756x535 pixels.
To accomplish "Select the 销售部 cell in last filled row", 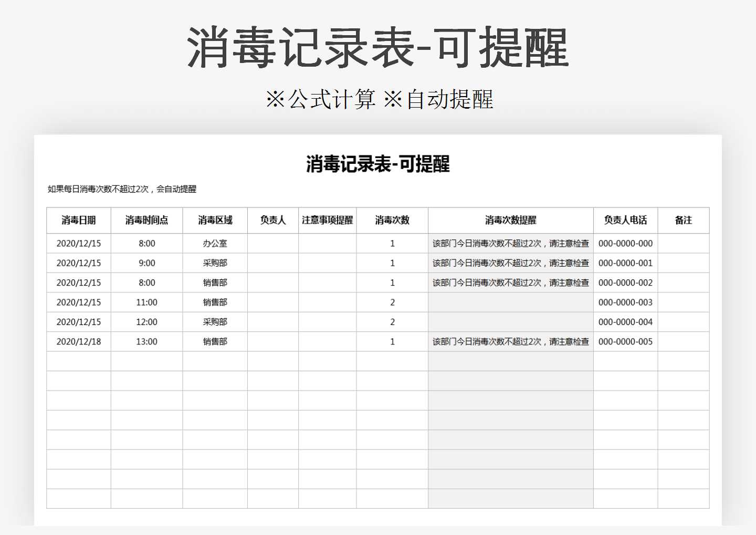I will tap(214, 341).
